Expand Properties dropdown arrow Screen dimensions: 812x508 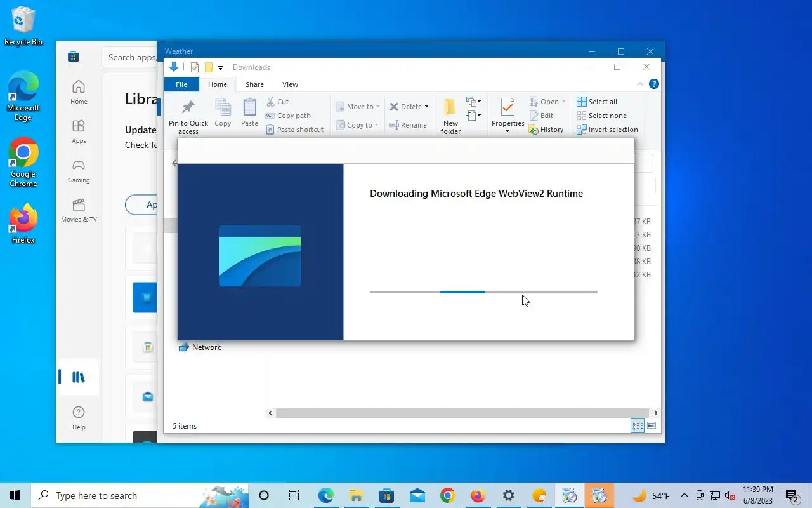click(x=508, y=131)
